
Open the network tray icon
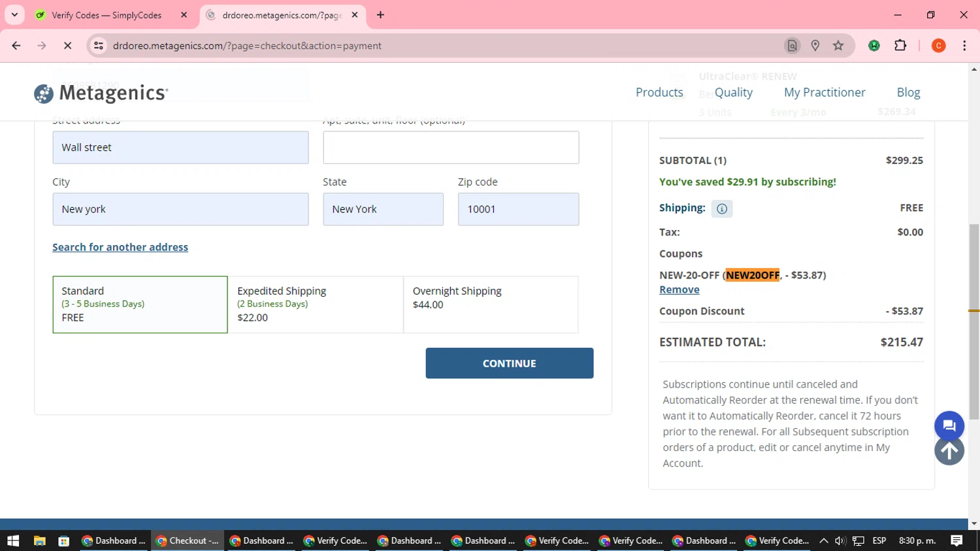[858, 541]
